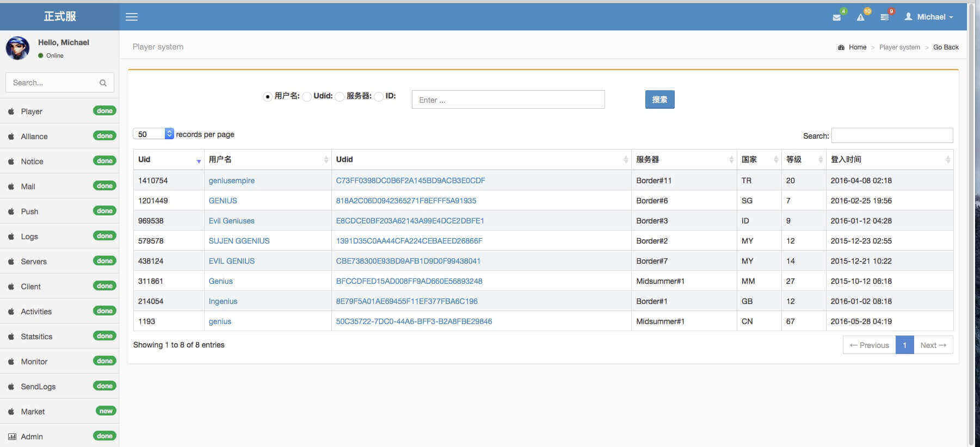Open the tasks list icon in header
980x447 pixels.
(x=884, y=17)
